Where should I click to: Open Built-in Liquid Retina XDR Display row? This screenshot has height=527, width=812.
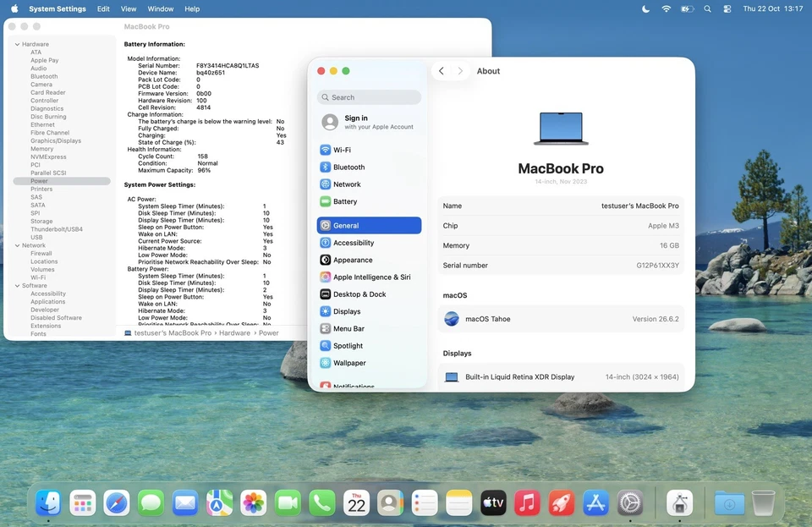pos(561,377)
